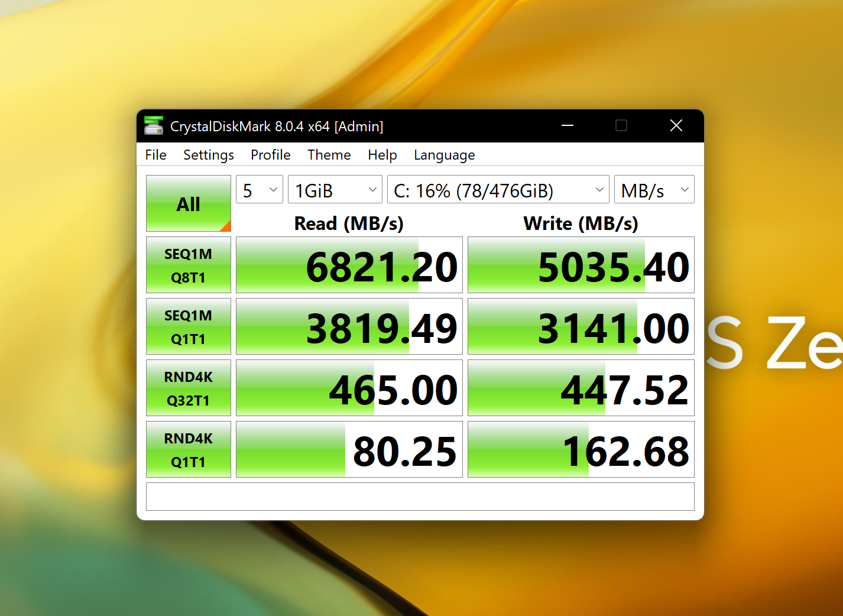Screen dimensions: 843x616
Task: Click the 162.68 random write result
Action: [x=581, y=449]
